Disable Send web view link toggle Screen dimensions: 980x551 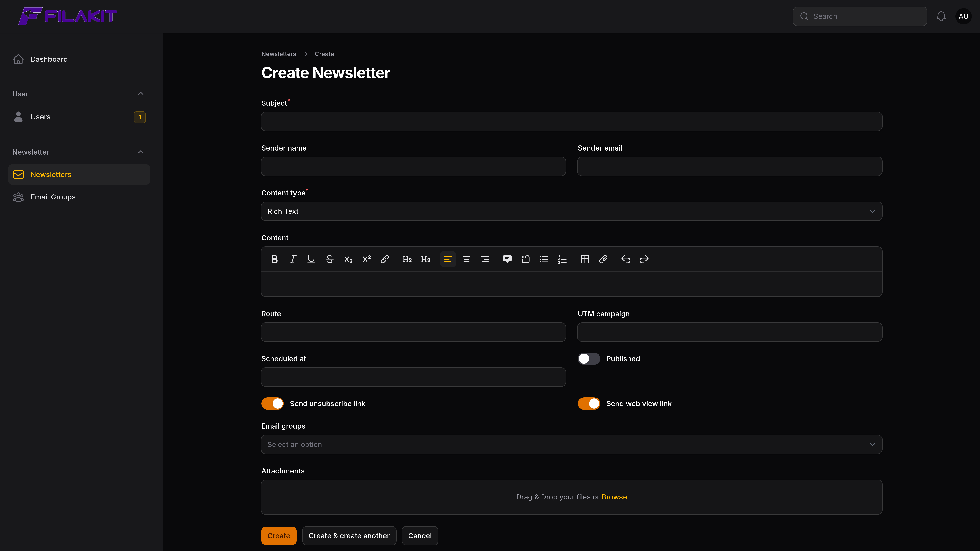pyautogui.click(x=589, y=403)
